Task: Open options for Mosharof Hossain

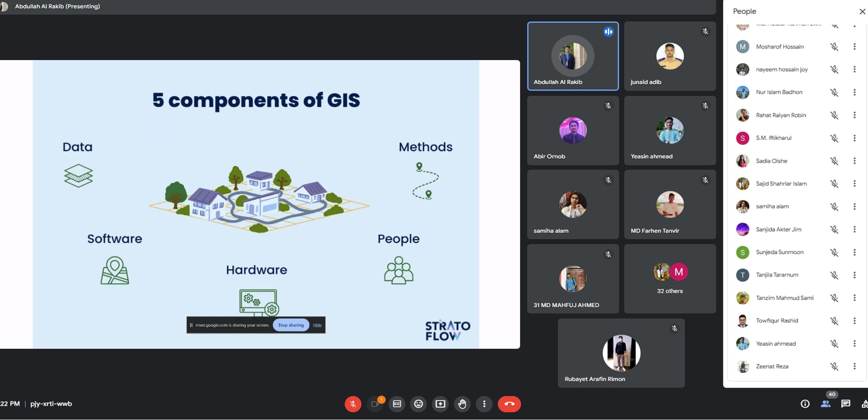Action: pos(854,47)
